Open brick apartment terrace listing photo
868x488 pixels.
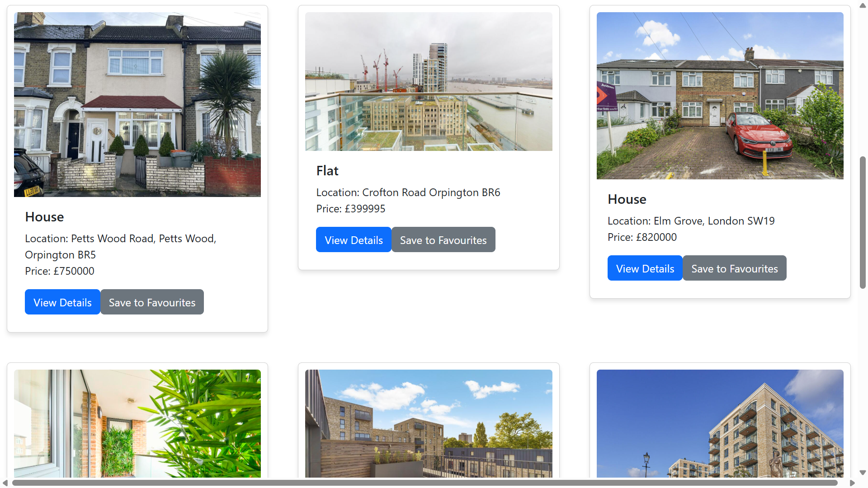click(x=429, y=423)
